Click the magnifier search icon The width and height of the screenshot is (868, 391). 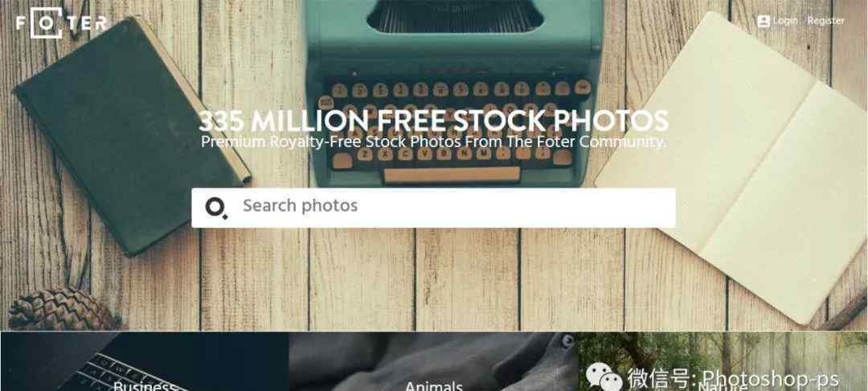[x=216, y=208]
